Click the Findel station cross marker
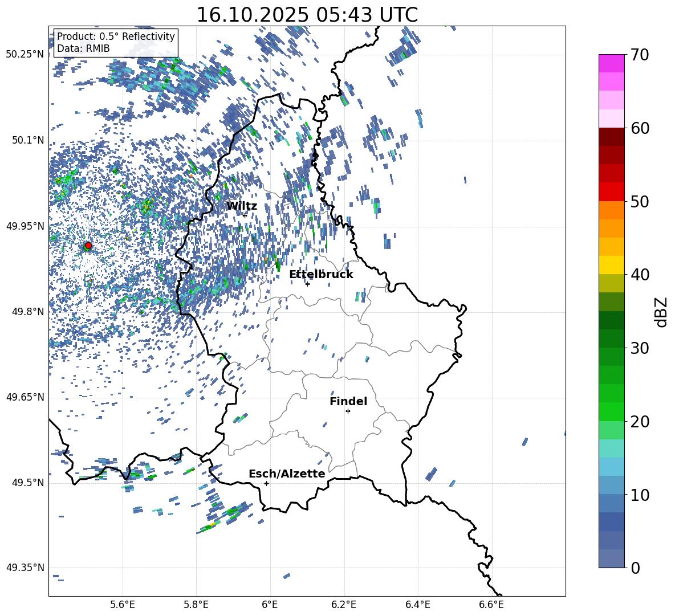Viewport: 675px width, 616px height. point(348,411)
